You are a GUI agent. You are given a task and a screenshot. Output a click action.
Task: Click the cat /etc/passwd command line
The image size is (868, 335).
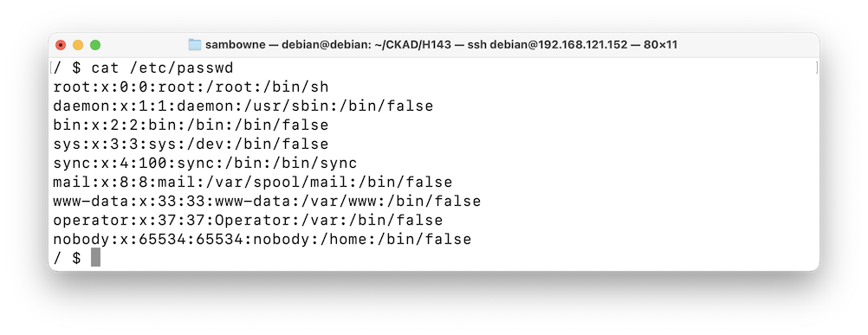[144, 68]
